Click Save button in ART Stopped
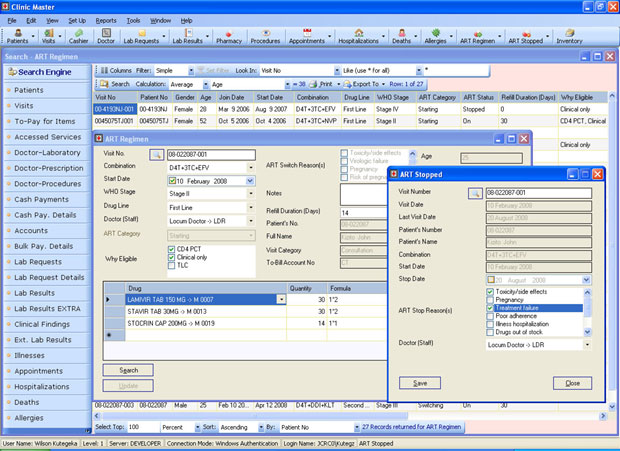The height and width of the screenshot is (451, 620). click(x=420, y=383)
